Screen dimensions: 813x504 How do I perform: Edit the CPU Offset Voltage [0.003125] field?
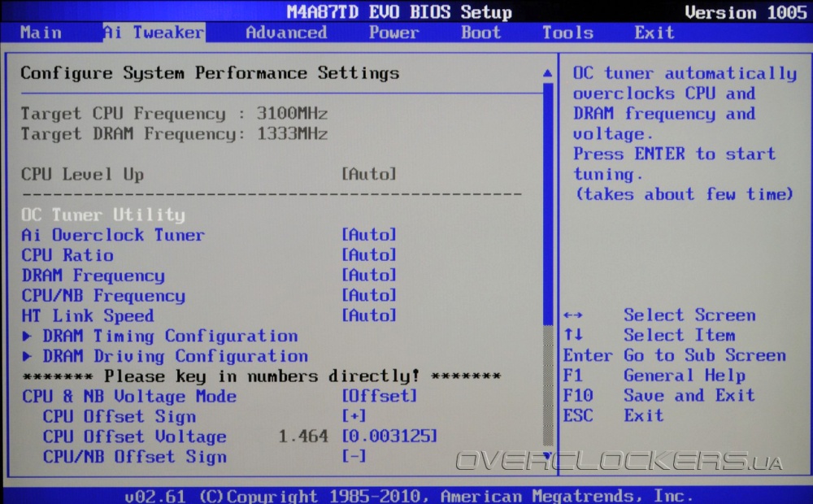[389, 436]
